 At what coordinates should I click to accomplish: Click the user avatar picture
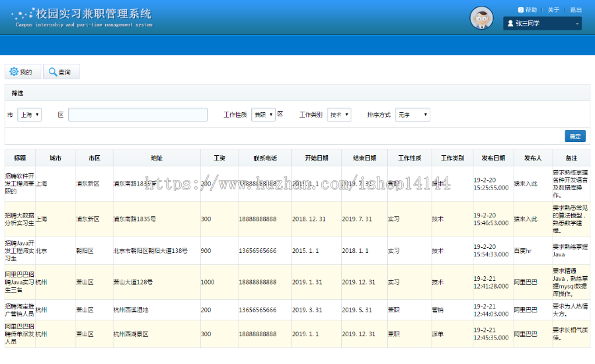click(x=481, y=18)
